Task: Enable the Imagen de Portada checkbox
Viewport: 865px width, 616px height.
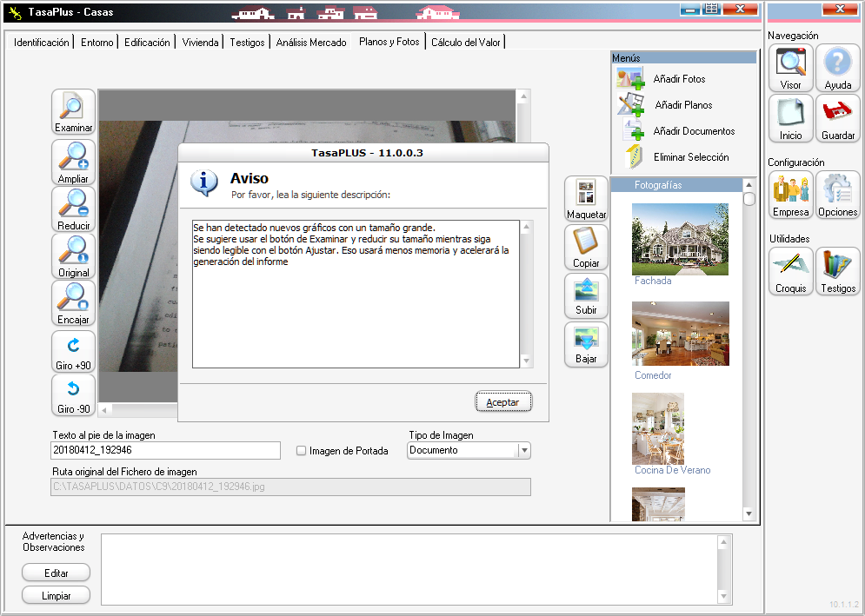Action: click(302, 451)
